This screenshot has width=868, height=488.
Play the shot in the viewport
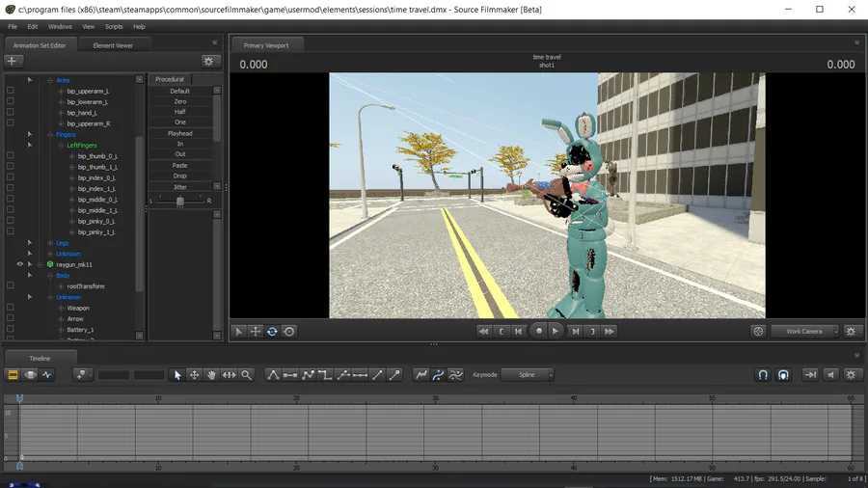click(x=556, y=332)
